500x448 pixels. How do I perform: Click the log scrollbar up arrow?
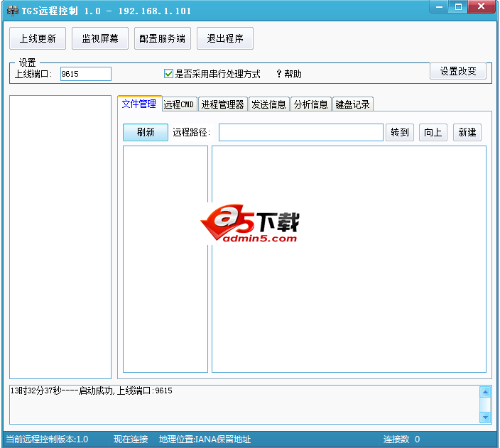[485, 392]
